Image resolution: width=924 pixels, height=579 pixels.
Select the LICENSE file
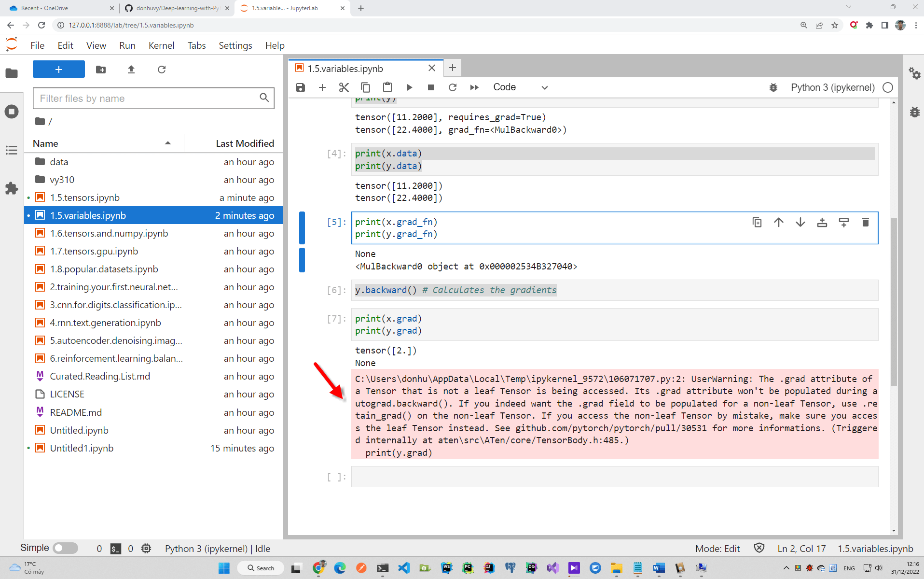click(153, 394)
